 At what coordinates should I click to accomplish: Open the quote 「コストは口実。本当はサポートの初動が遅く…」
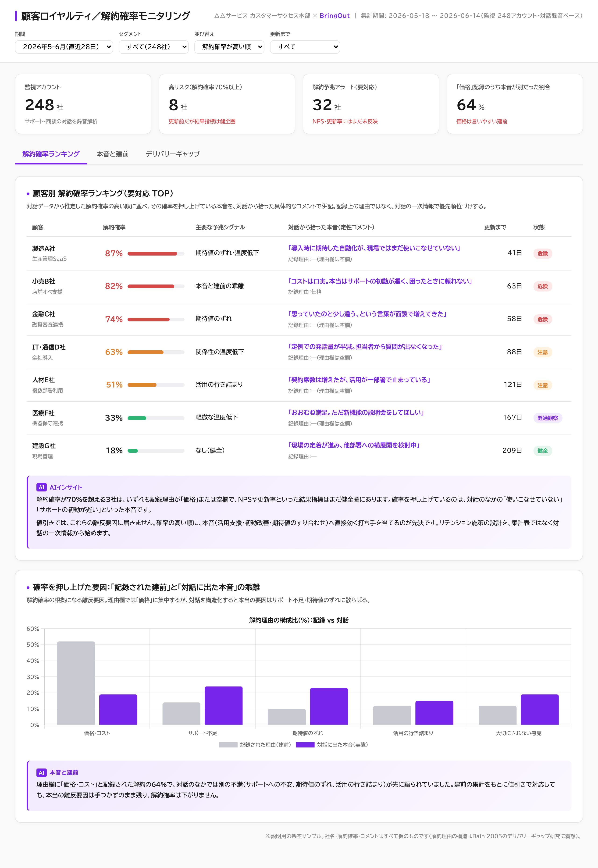coord(380,281)
